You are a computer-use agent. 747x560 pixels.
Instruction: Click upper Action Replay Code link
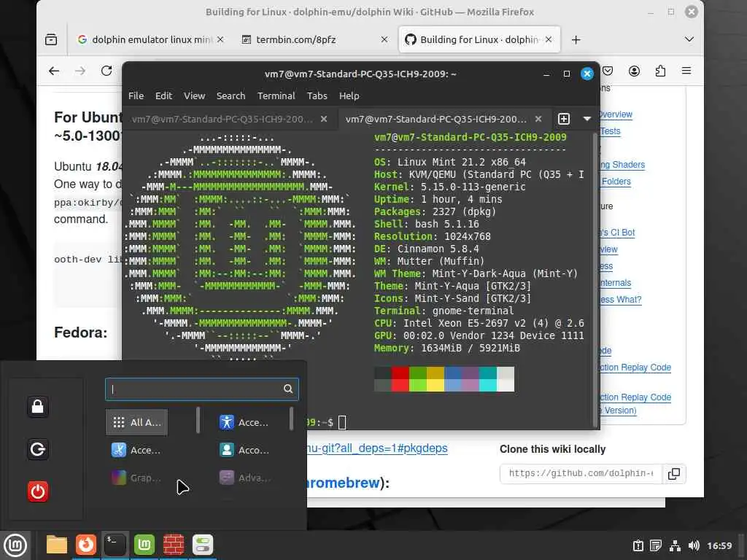click(x=635, y=367)
